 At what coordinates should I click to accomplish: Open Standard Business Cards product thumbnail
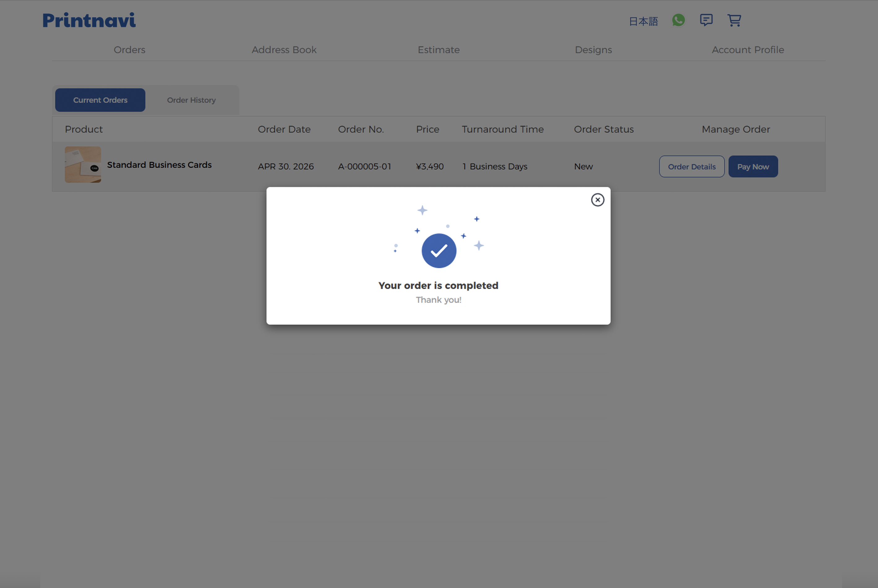click(83, 165)
